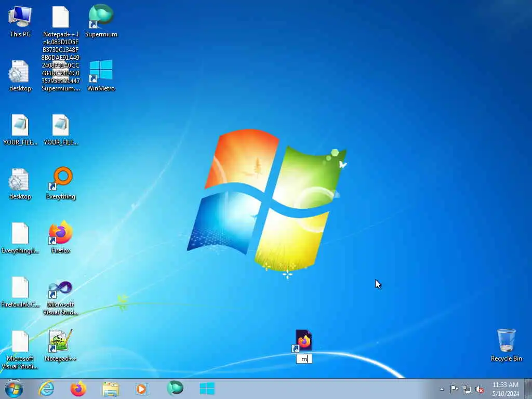Open the network status tray icon
This screenshot has height=399, width=532.
[x=467, y=390]
